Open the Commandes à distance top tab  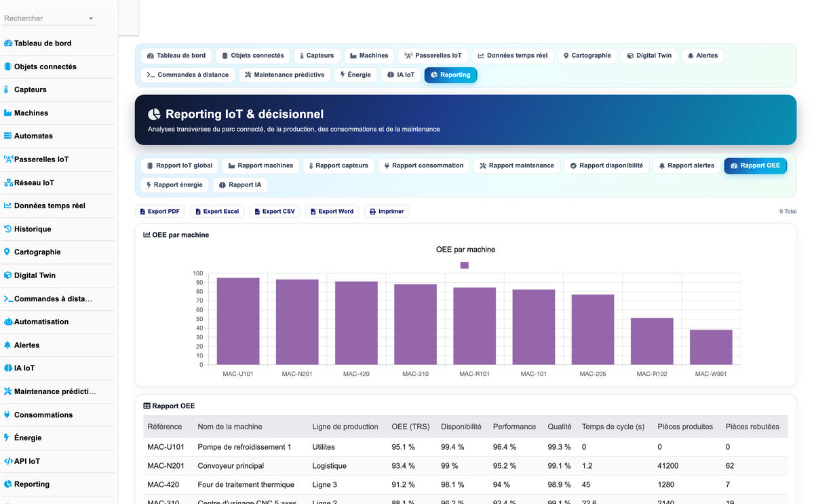pos(188,75)
